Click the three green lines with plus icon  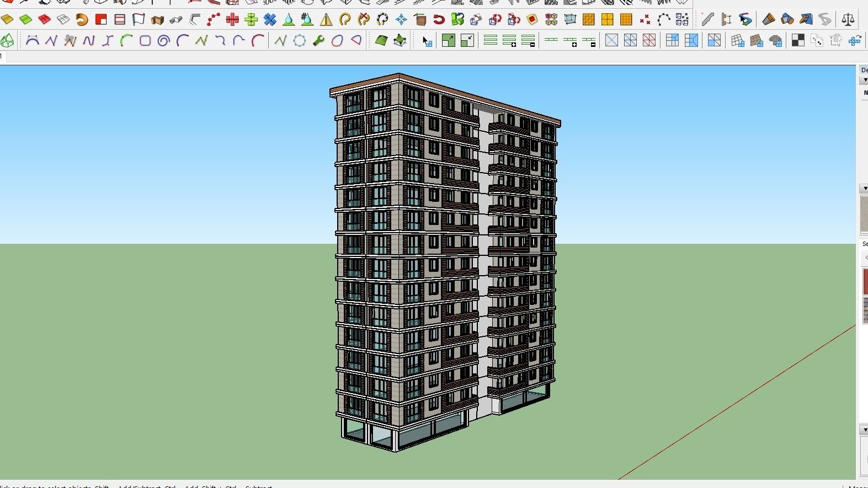(x=509, y=40)
